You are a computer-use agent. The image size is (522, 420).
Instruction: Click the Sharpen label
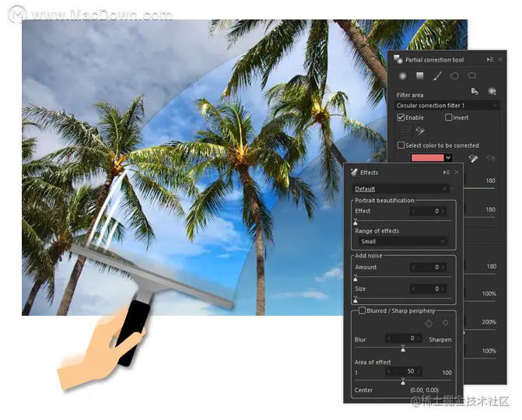[x=440, y=339]
